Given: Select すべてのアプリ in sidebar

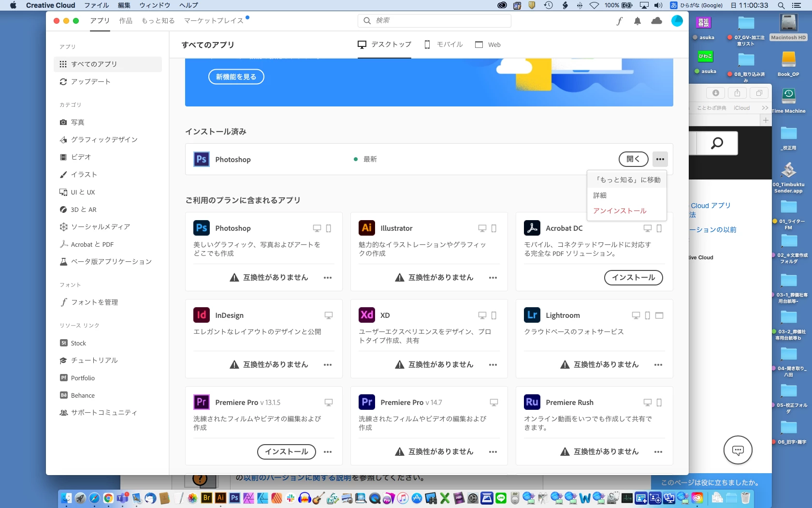Looking at the screenshot, I should coord(107,64).
